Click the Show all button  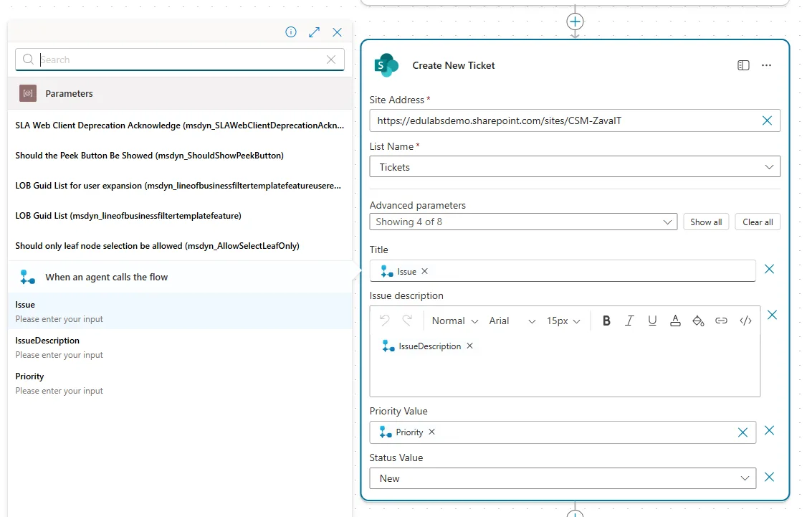(x=706, y=222)
